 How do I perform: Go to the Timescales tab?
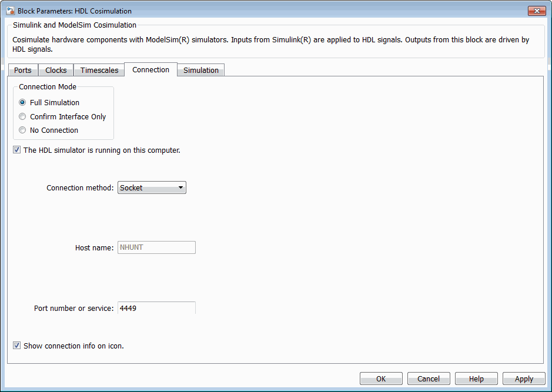99,70
